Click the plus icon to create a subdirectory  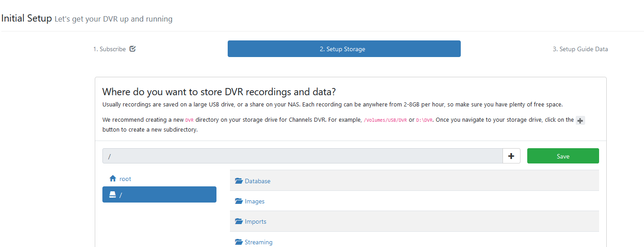coord(511,156)
